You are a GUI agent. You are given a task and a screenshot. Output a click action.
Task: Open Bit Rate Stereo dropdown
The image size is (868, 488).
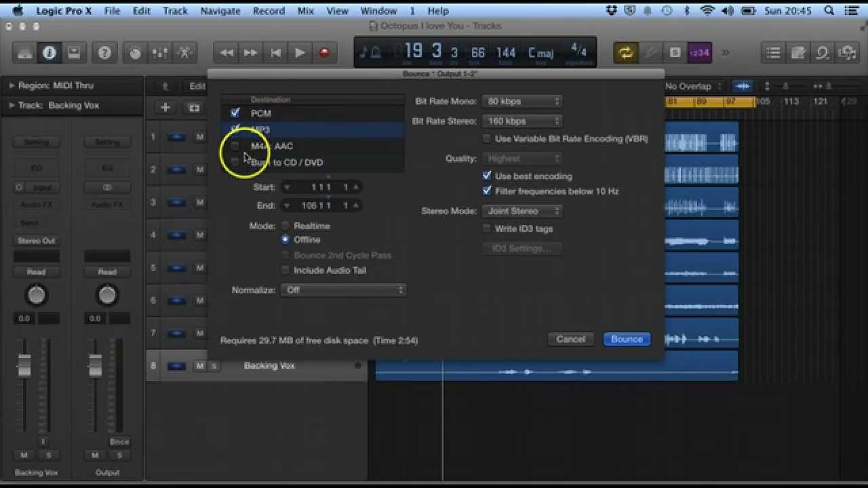522,121
